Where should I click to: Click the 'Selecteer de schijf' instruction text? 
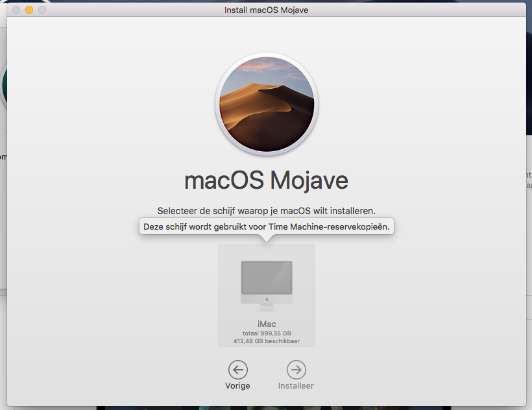[x=267, y=211]
